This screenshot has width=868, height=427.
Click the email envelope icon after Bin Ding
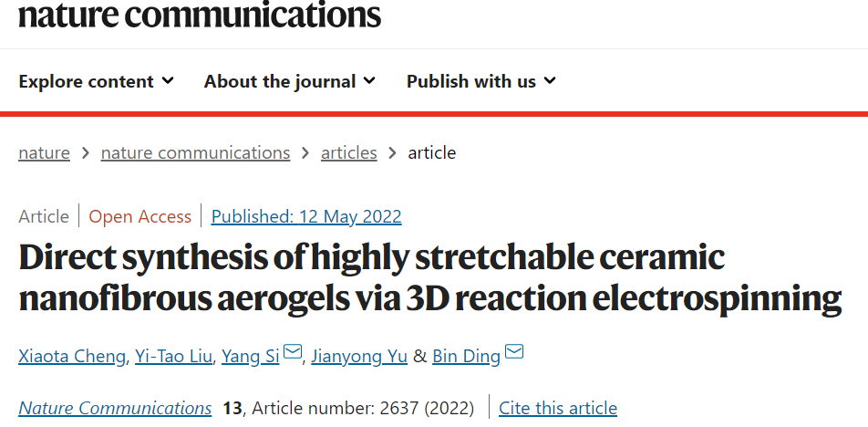pyautogui.click(x=514, y=353)
